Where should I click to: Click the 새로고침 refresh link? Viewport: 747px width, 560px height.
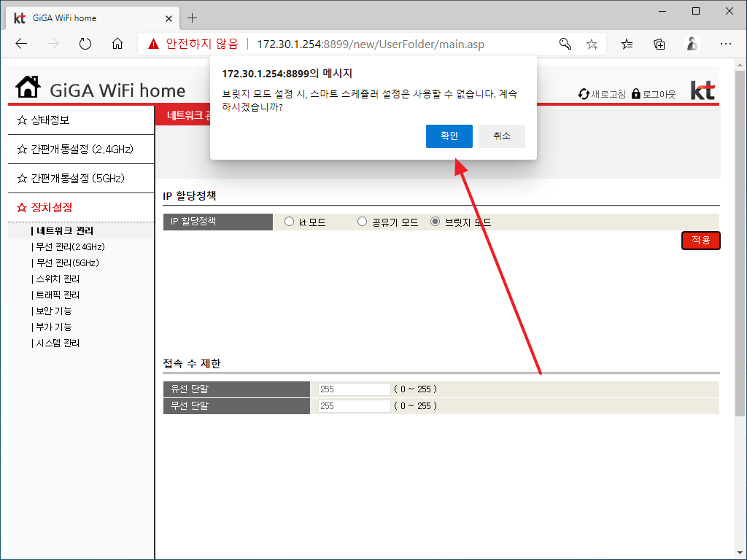(602, 94)
